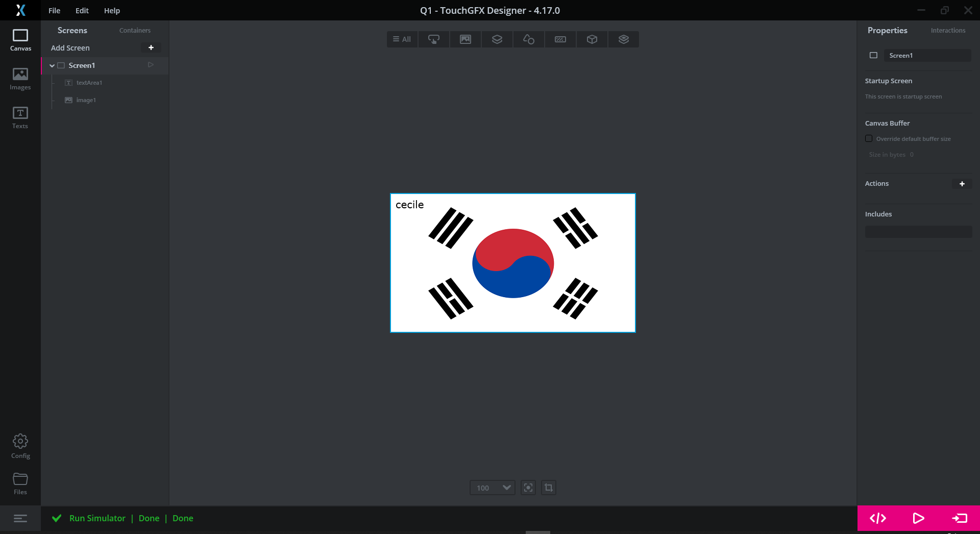Open the Files folder in sidebar
Viewport: 980px width, 534px height.
[x=20, y=483]
